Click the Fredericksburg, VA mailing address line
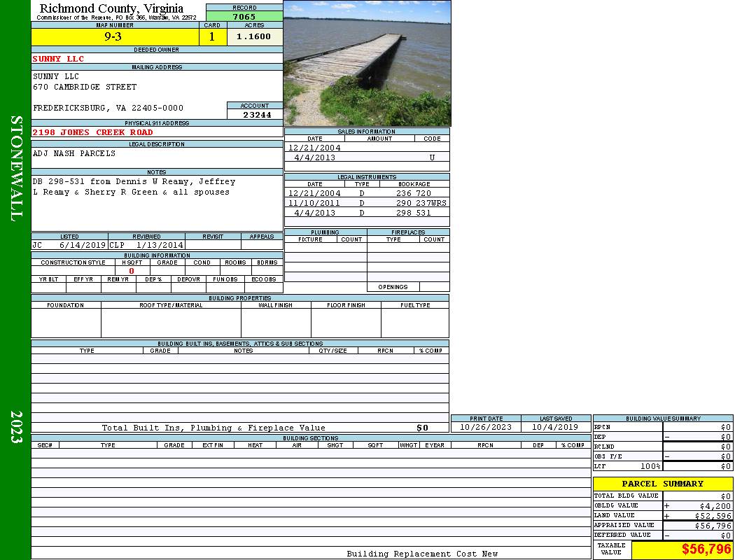Viewport: 735px width, 560px height. click(108, 108)
